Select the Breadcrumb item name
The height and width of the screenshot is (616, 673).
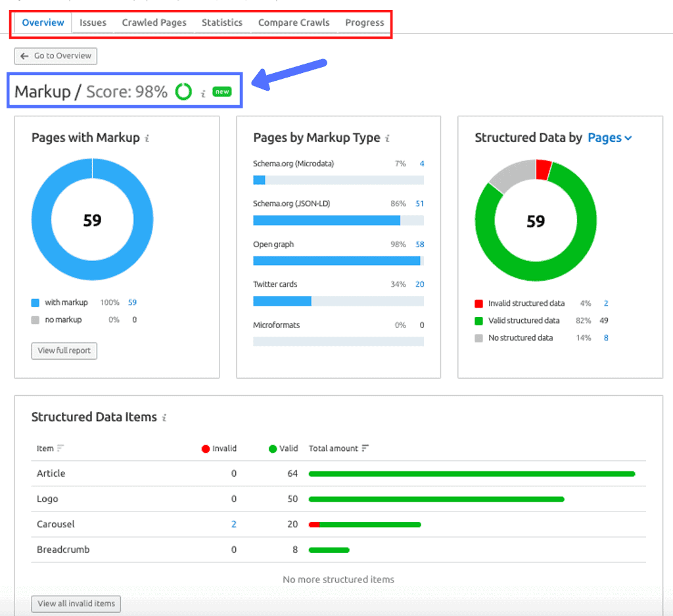click(63, 550)
